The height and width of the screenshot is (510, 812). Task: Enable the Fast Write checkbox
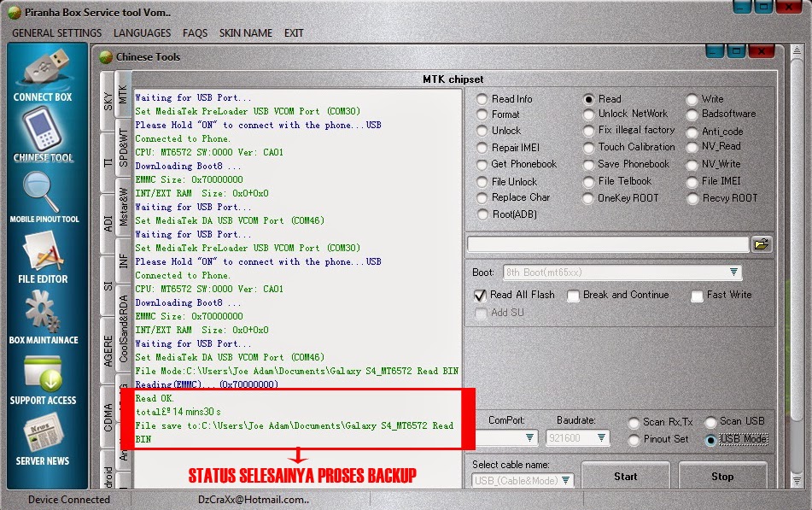click(x=697, y=296)
